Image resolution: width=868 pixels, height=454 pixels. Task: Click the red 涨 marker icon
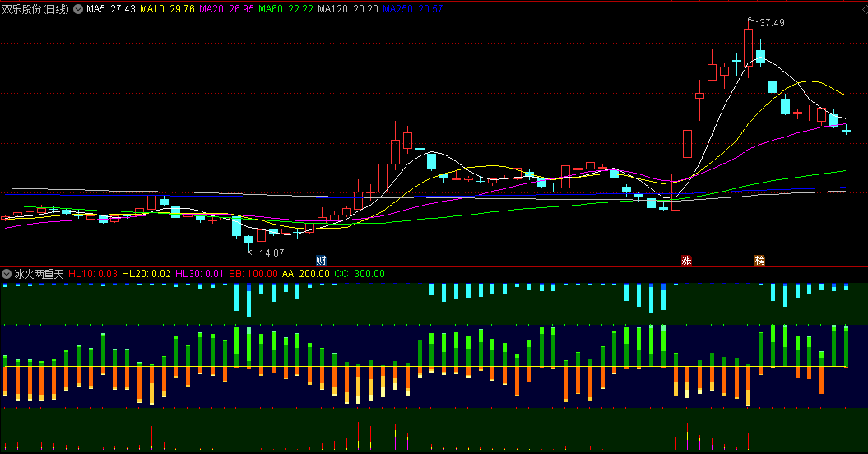pos(686,260)
